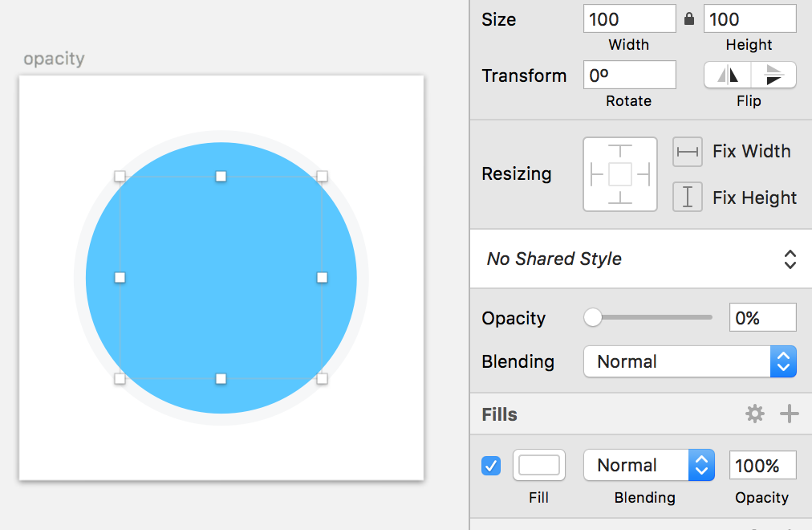
Task: Open the Fills settings gear
Action: coord(755,414)
